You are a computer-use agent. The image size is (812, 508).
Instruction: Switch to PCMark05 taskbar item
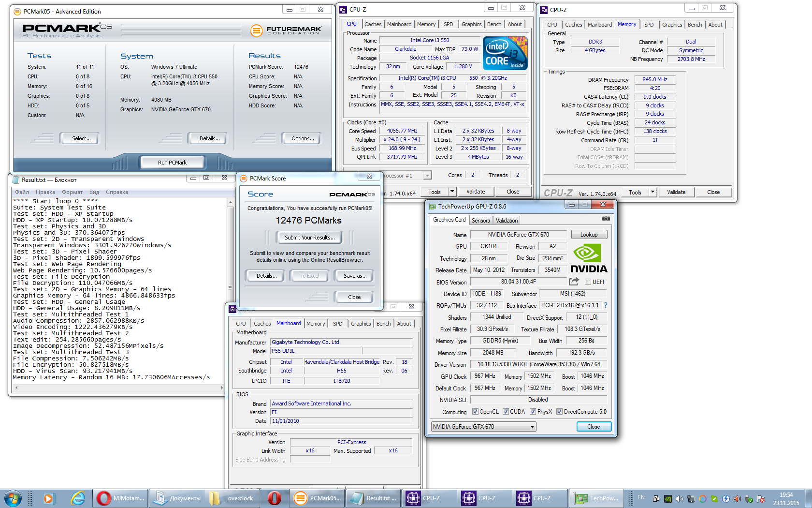click(x=317, y=498)
